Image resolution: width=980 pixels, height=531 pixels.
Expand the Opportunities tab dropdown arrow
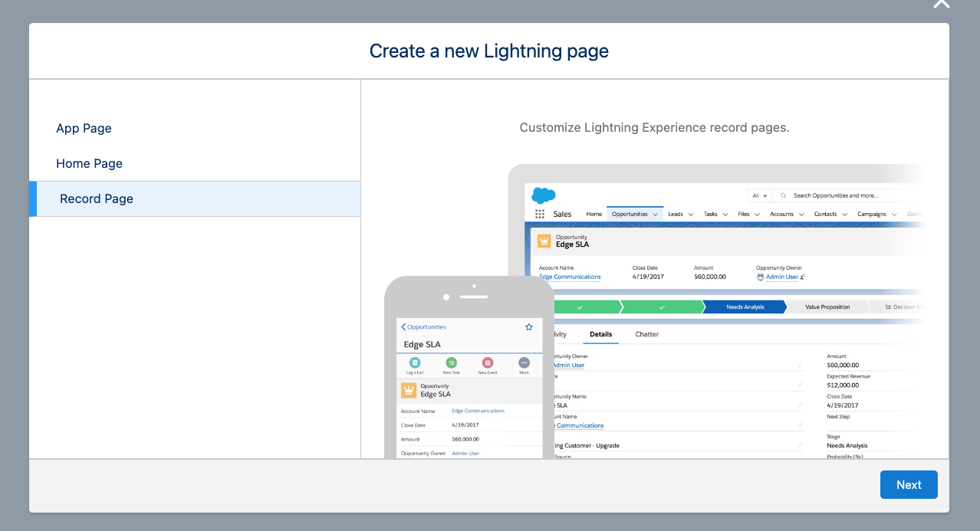point(655,215)
